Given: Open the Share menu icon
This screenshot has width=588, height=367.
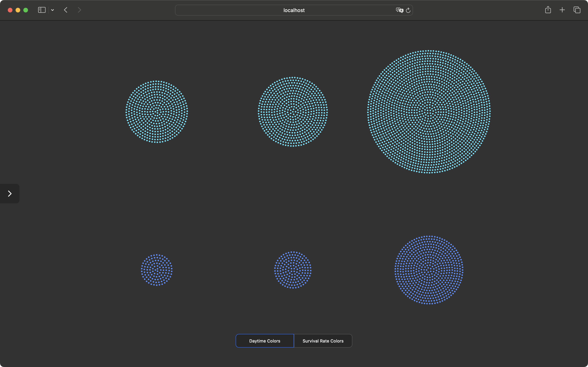Looking at the screenshot, I should click(548, 10).
